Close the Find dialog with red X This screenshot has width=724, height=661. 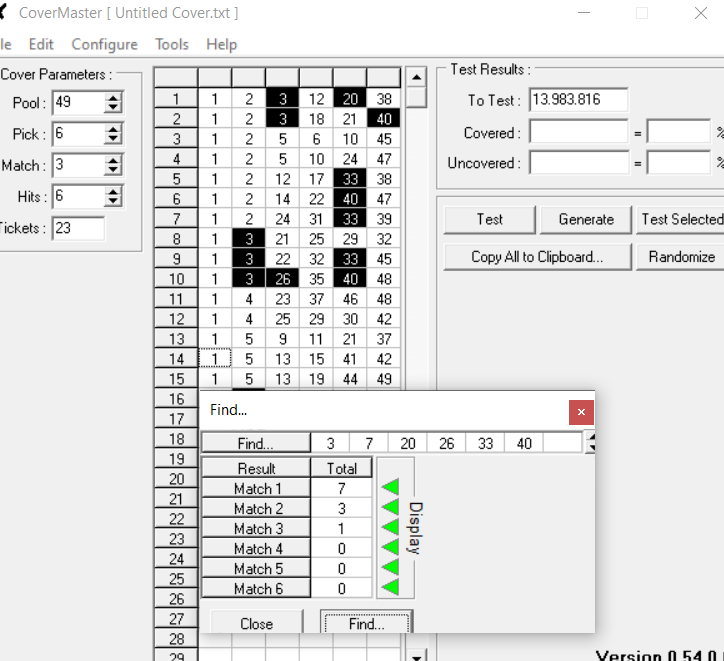581,412
